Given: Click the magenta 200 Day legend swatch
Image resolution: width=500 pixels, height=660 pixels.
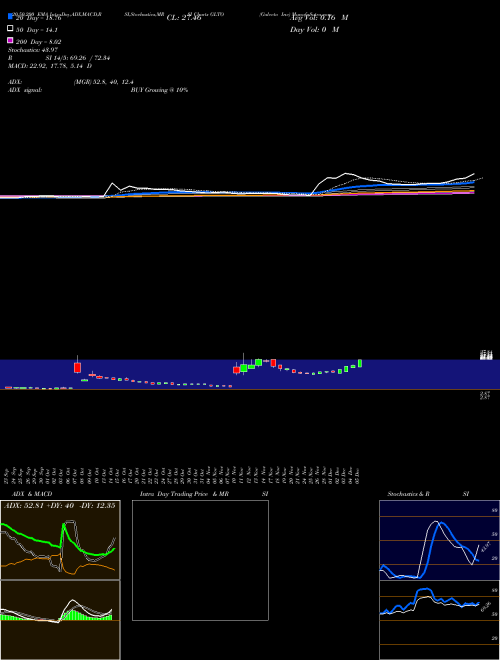Looking at the screenshot, I should [10, 40].
